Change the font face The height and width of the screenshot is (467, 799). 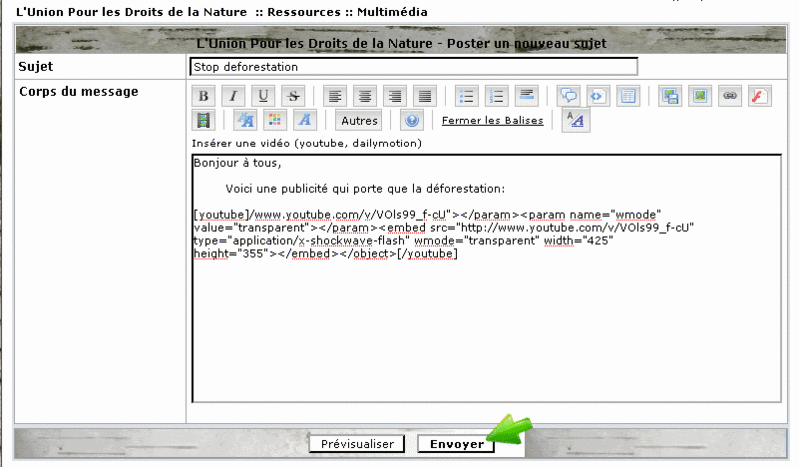305,121
